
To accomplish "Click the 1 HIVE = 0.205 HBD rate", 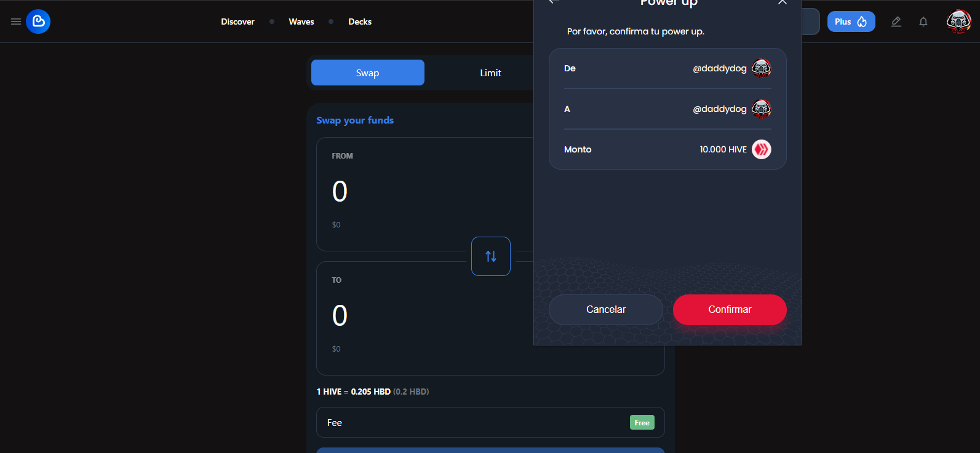I will [354, 392].
